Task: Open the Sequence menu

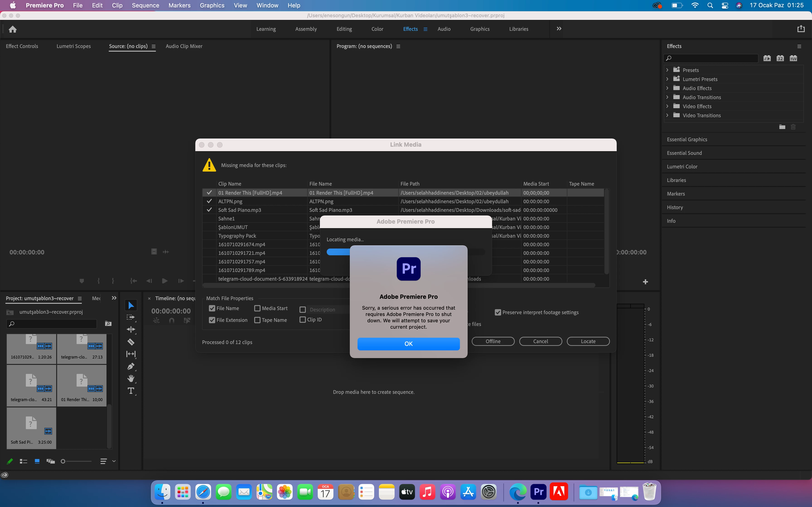Action: (145, 5)
